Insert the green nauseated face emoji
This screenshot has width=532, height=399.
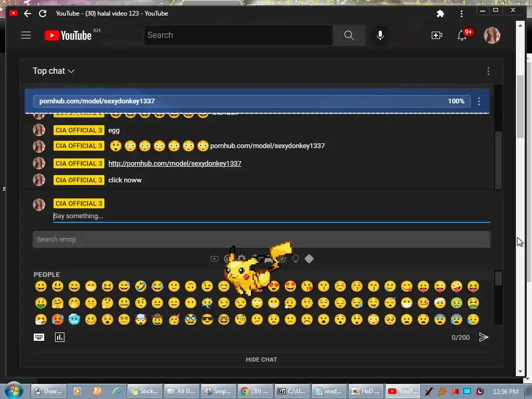pyautogui.click(x=456, y=303)
